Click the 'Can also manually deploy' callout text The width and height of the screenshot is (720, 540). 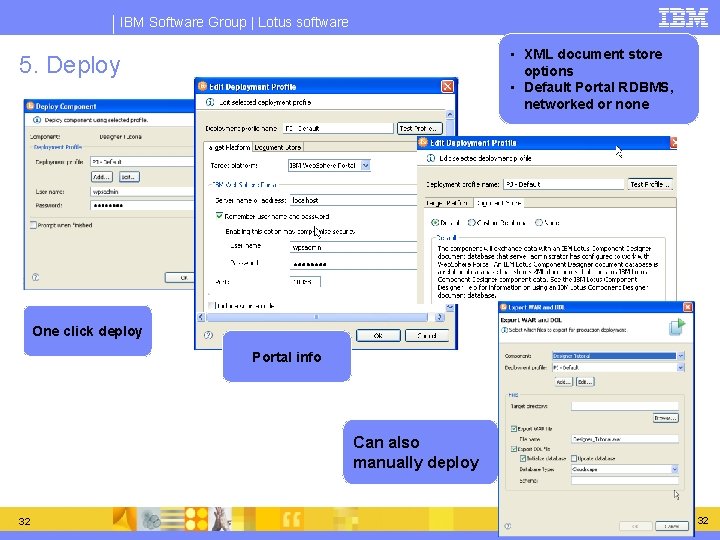click(416, 452)
